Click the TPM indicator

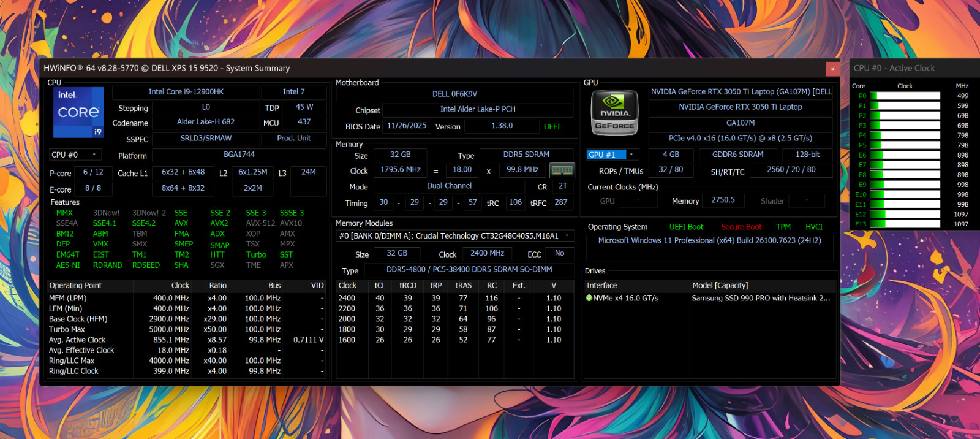pyautogui.click(x=783, y=227)
